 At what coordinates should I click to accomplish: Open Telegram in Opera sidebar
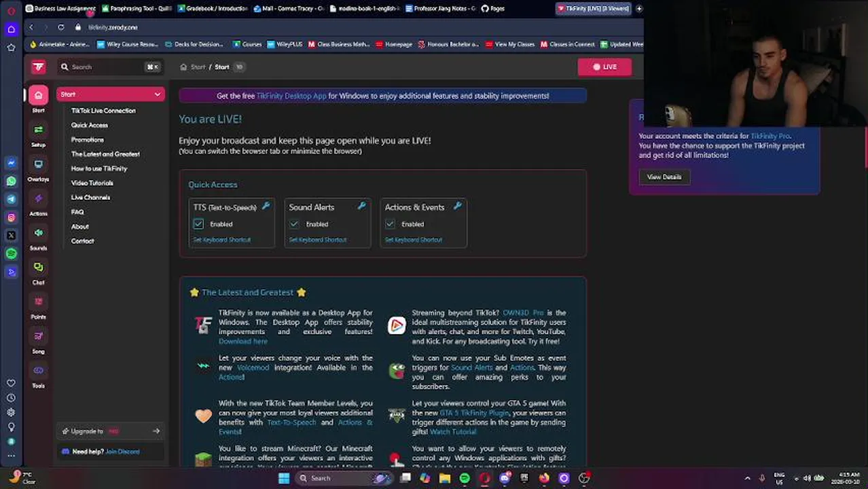(x=11, y=199)
